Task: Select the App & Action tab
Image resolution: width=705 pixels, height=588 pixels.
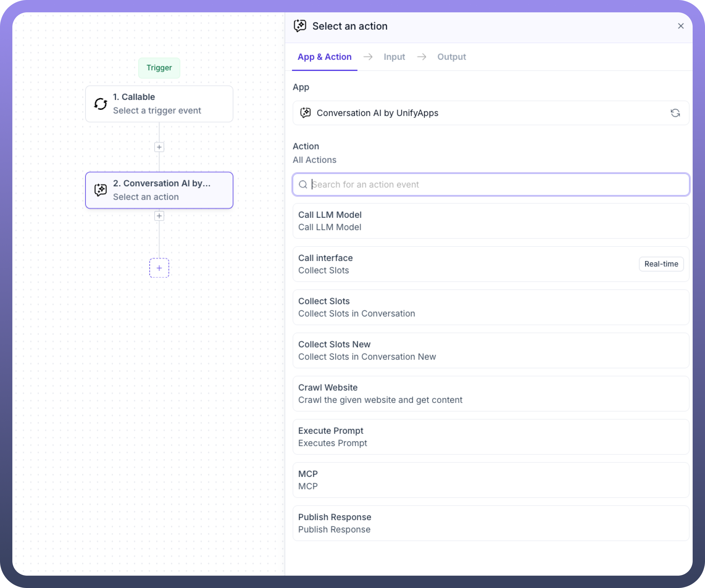Action: coord(324,57)
